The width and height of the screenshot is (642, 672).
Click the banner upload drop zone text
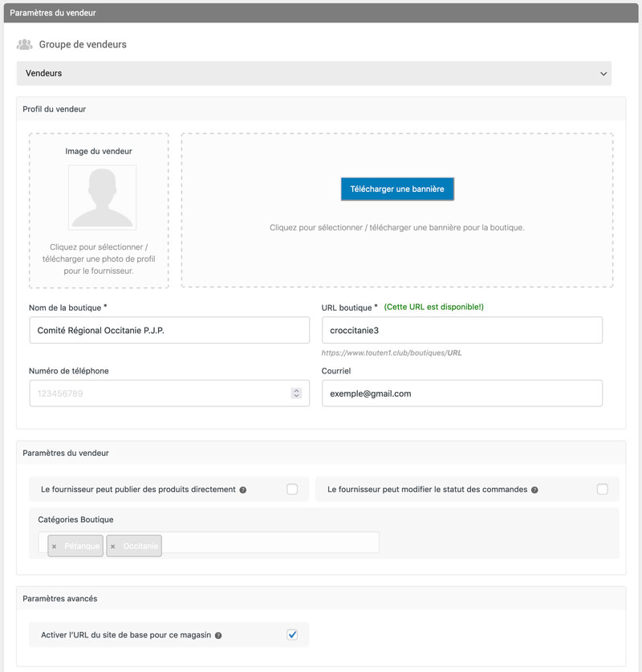tap(397, 228)
